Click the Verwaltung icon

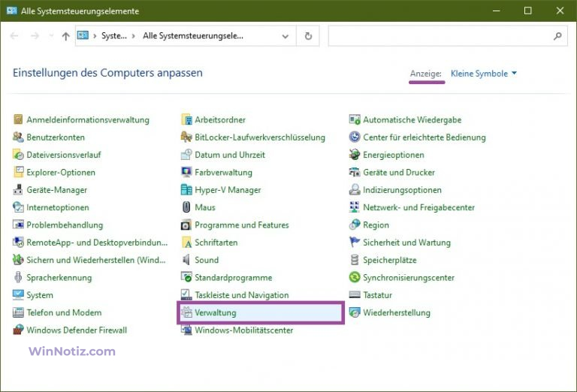[x=187, y=312]
